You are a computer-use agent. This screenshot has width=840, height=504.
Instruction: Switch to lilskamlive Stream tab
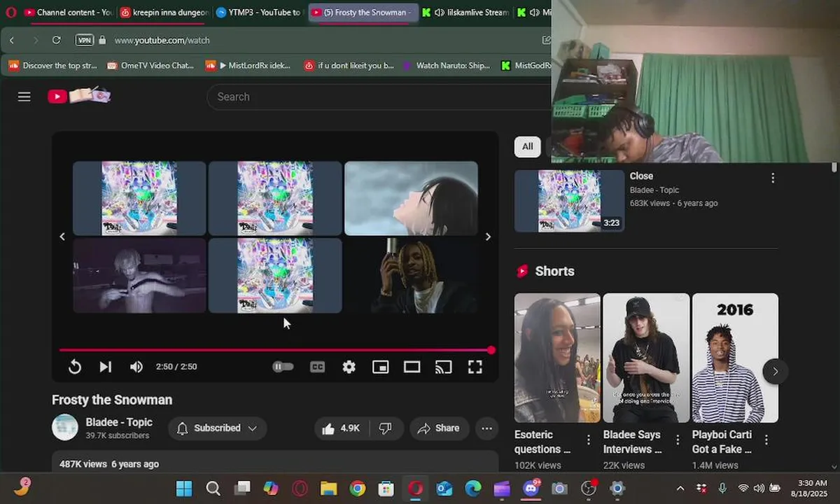pyautogui.click(x=465, y=13)
